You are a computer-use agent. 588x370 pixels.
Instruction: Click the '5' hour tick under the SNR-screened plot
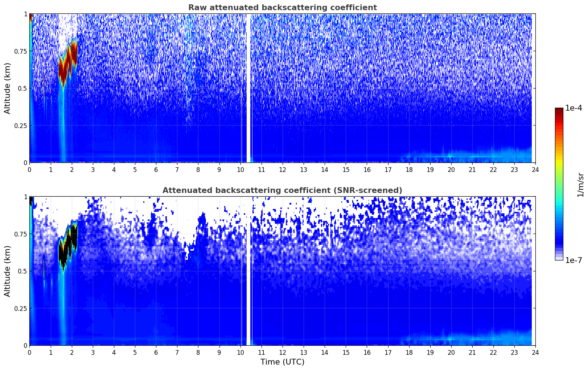pyautogui.click(x=135, y=352)
